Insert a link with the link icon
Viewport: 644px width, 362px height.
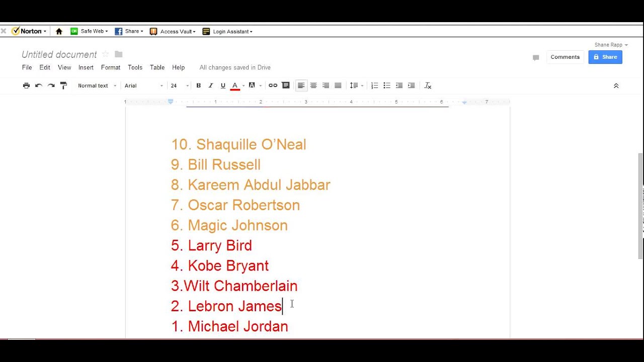(x=273, y=85)
